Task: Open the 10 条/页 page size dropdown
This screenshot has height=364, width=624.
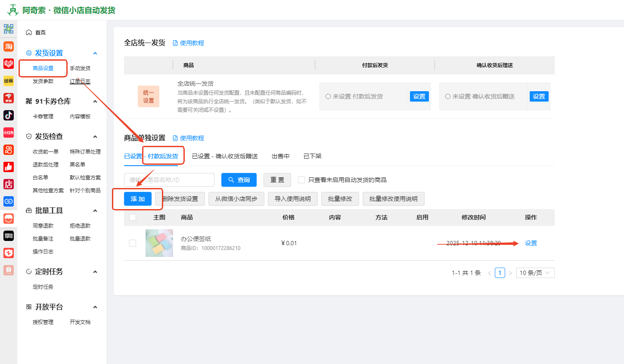Action: click(535, 273)
